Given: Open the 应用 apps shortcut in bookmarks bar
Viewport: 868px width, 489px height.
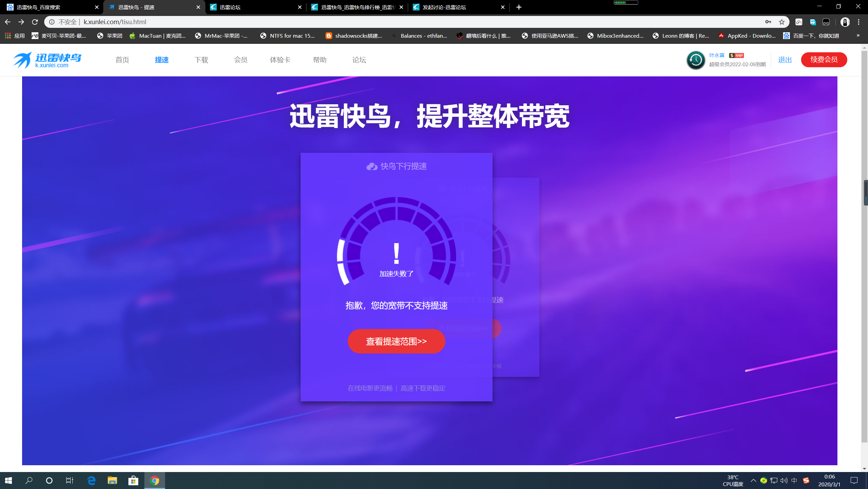Looking at the screenshot, I should click(x=15, y=36).
